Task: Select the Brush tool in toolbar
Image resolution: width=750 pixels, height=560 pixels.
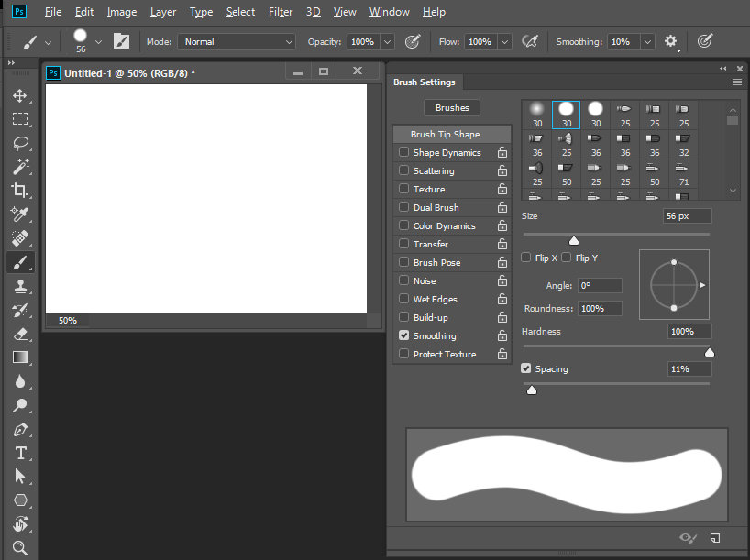Action: pyautogui.click(x=19, y=262)
